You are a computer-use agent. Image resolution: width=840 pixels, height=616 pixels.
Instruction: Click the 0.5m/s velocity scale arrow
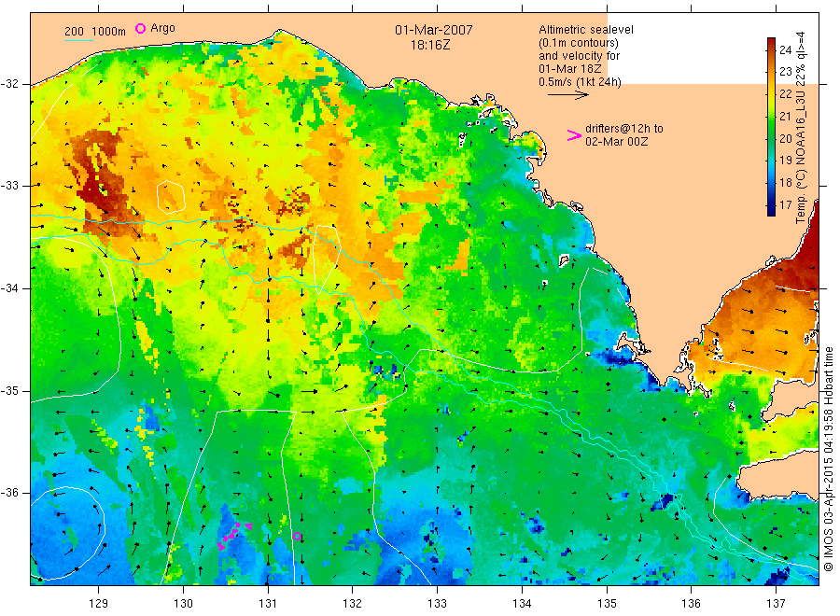click(567, 95)
